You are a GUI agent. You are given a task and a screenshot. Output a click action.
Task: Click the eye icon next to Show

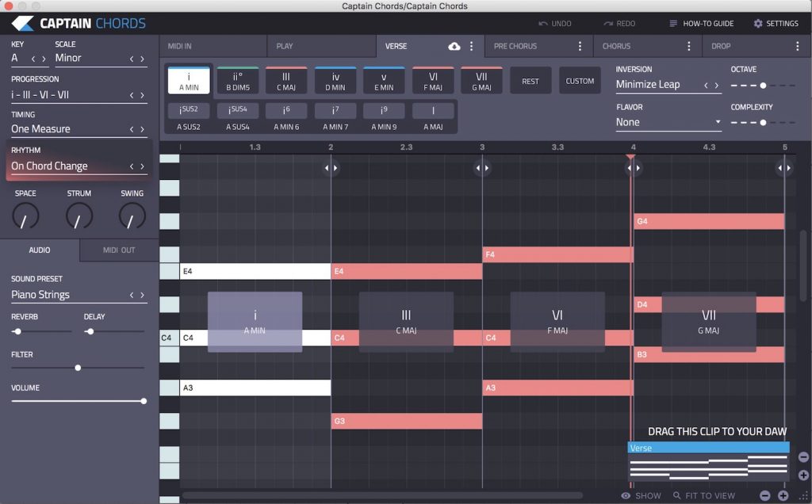click(626, 494)
